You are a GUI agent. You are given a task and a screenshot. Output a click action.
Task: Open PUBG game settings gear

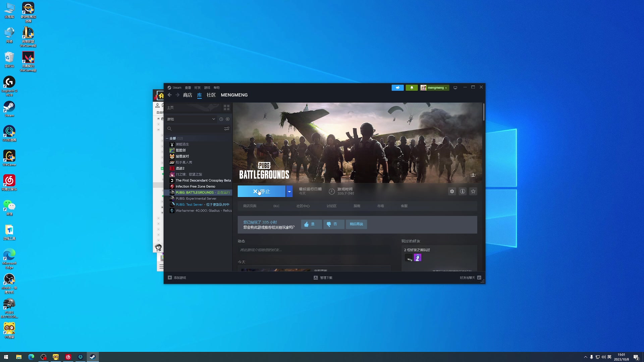(x=452, y=191)
